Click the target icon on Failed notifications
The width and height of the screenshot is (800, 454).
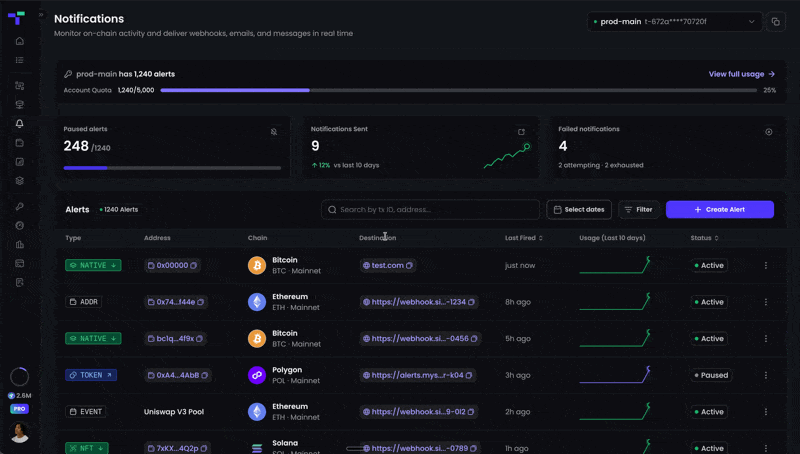768,132
